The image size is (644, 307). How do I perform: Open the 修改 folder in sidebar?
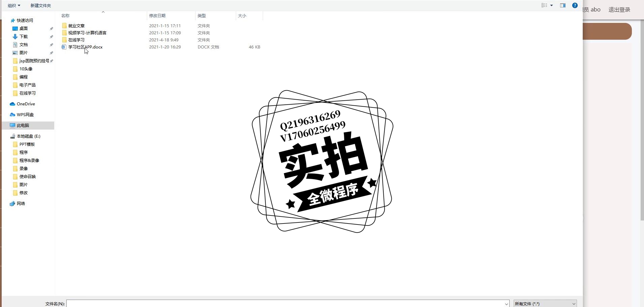tap(24, 193)
